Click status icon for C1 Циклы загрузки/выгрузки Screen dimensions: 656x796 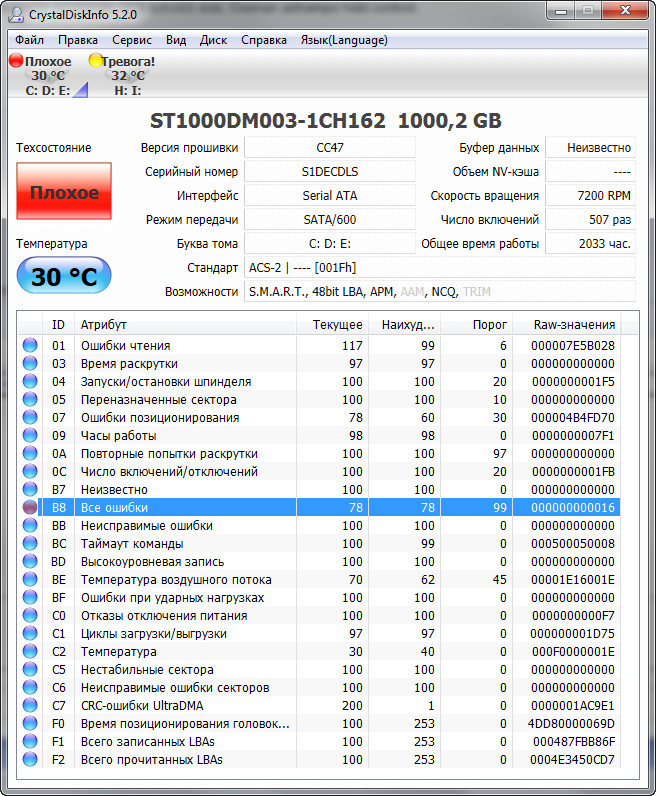(x=30, y=634)
